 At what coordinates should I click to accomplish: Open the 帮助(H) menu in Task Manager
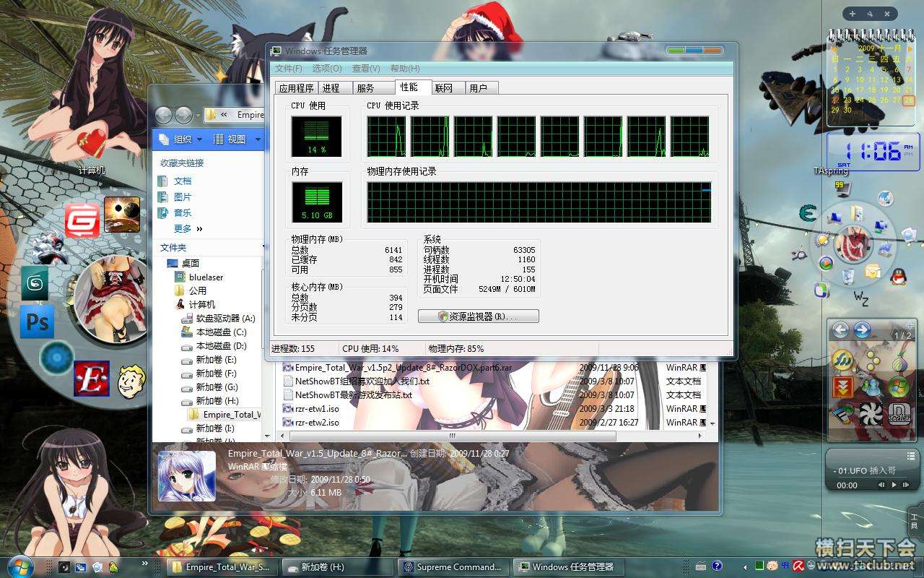point(405,69)
